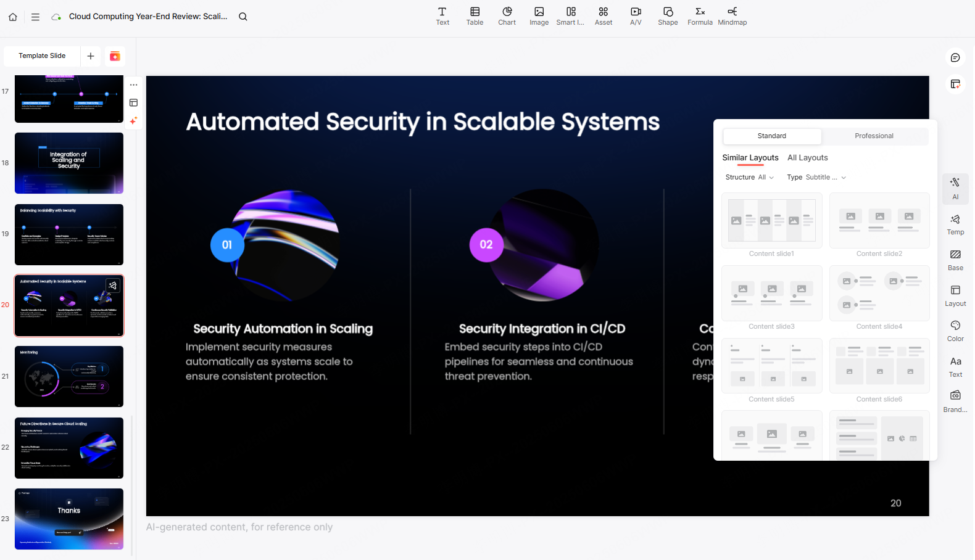
Task: Open the Brand panel in sidebar
Action: pos(955,401)
